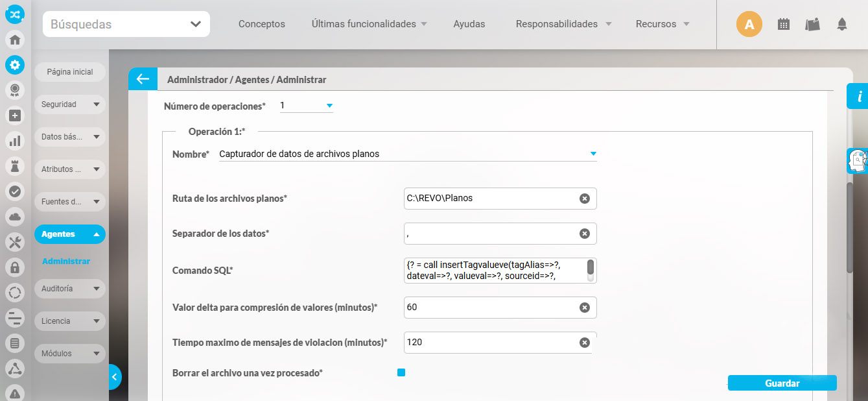Click the Guardar button
This screenshot has height=401, width=868.
point(782,383)
